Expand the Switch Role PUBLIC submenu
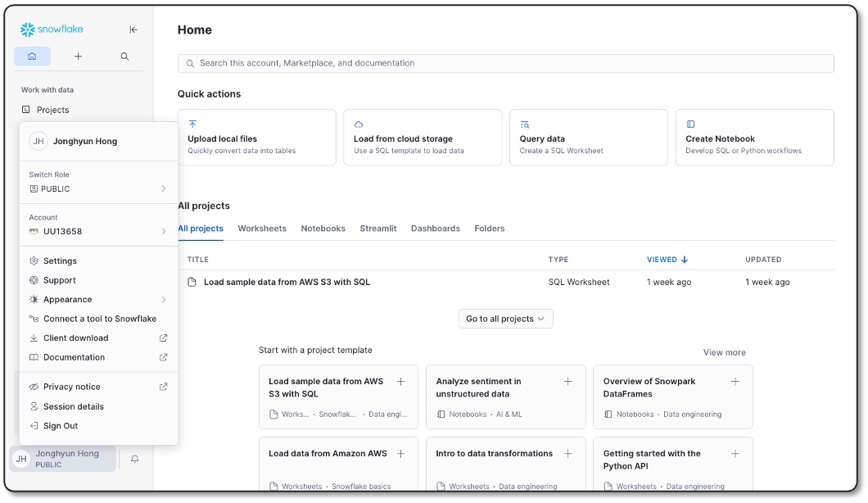Viewport: 868px width, 503px height. (x=98, y=189)
